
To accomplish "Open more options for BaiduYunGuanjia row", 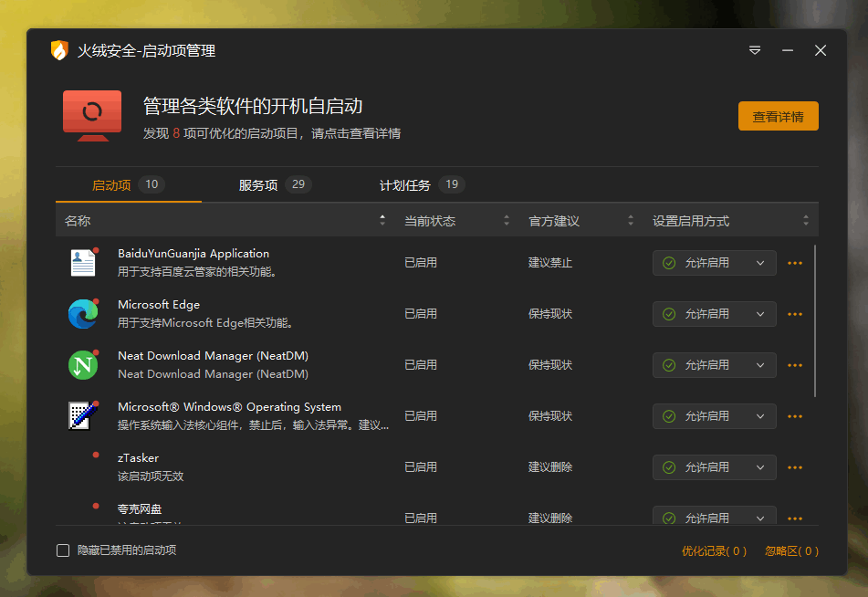I will pyautogui.click(x=795, y=263).
